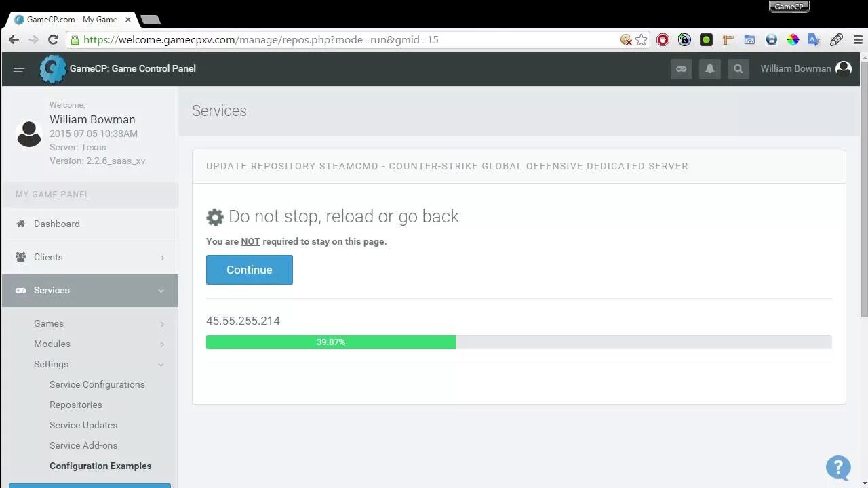Click the Clients people icon in sidebar
This screenshot has height=488, width=868.
[x=20, y=257]
